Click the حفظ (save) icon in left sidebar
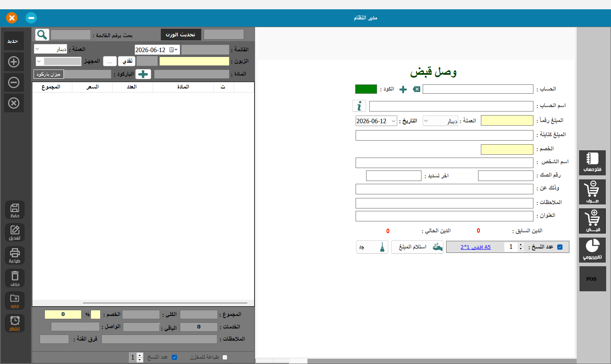This screenshot has height=364, width=611. (x=15, y=210)
